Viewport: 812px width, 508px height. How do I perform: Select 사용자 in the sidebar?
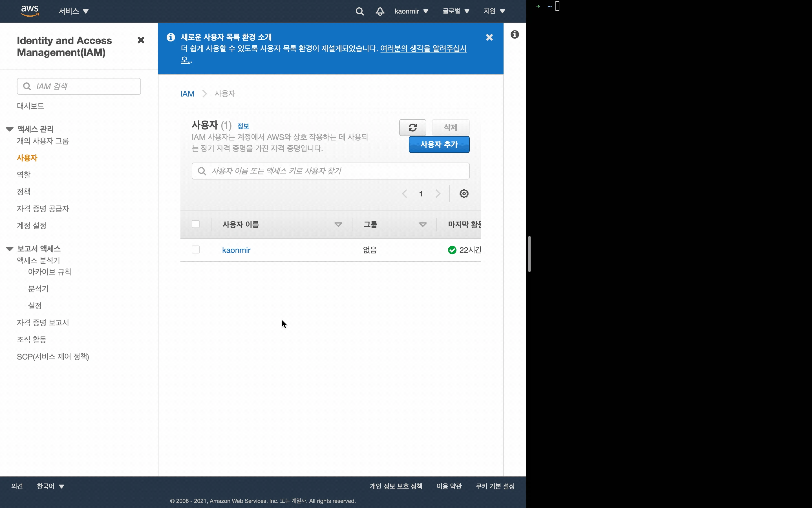click(27, 158)
